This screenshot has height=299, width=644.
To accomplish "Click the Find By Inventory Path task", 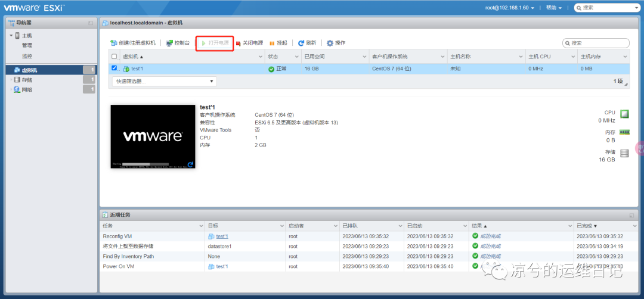I will 129,256.
